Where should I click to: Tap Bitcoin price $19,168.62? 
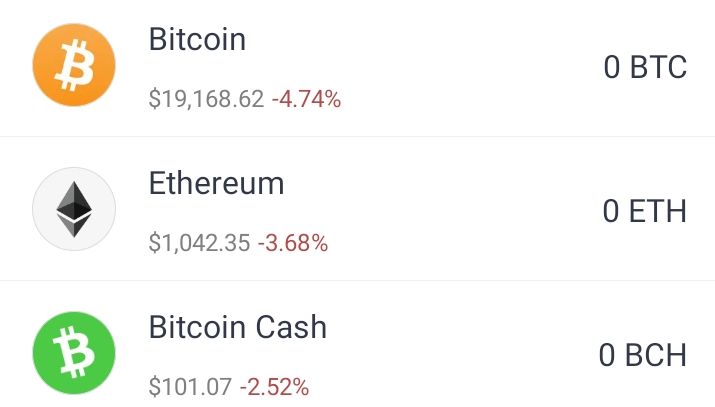[207, 99]
